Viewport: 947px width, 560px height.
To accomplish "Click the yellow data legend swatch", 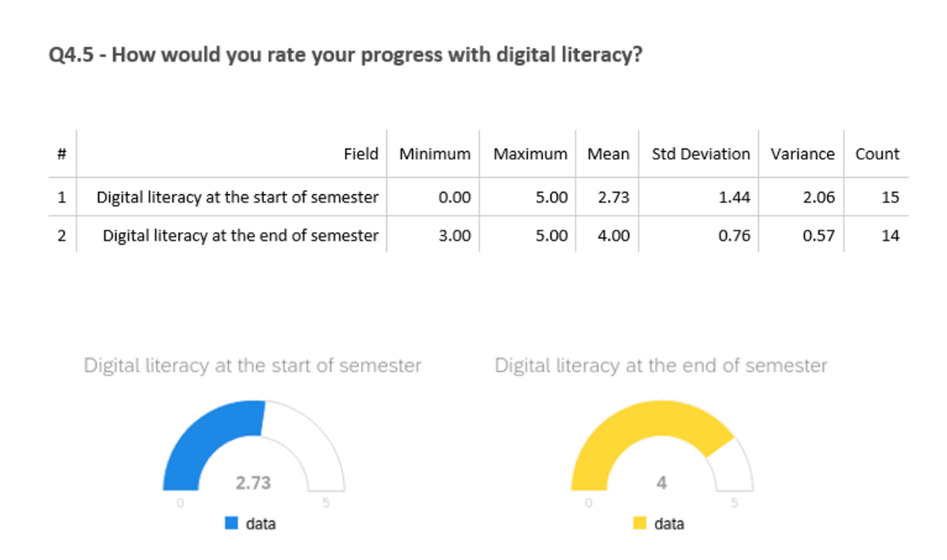I will point(640,524).
